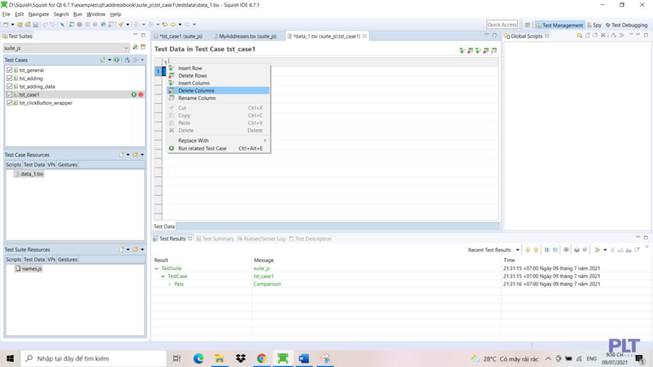The width and height of the screenshot is (653, 367).
Task: Switch to Test Debugging perspective
Action: tap(626, 25)
